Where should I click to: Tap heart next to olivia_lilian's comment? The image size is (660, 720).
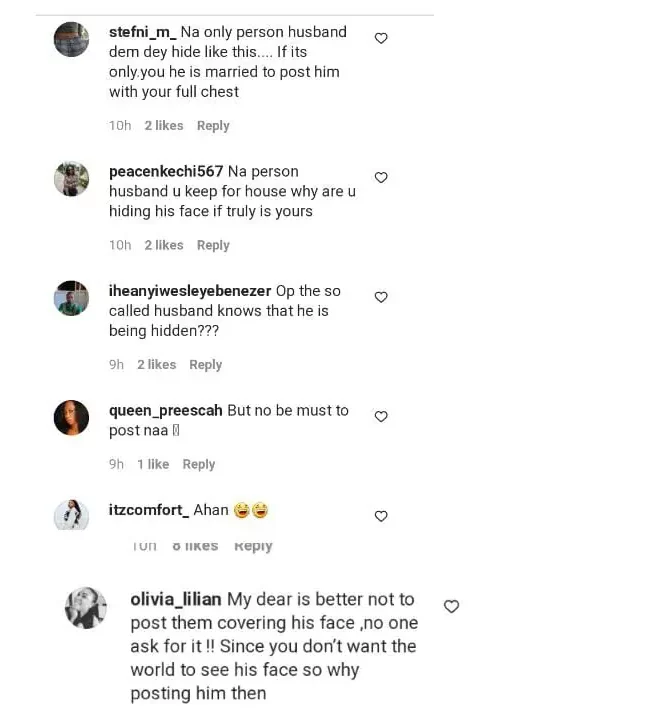(x=451, y=606)
